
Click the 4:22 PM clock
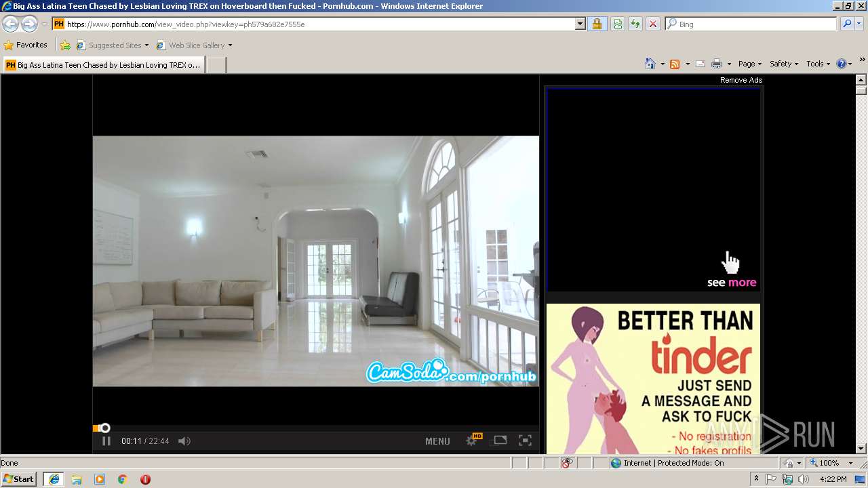[x=833, y=479]
